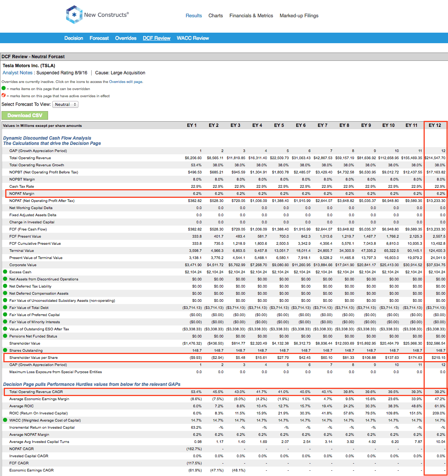
Task: Open the Marked-up Filings tab
Action: [299, 16]
